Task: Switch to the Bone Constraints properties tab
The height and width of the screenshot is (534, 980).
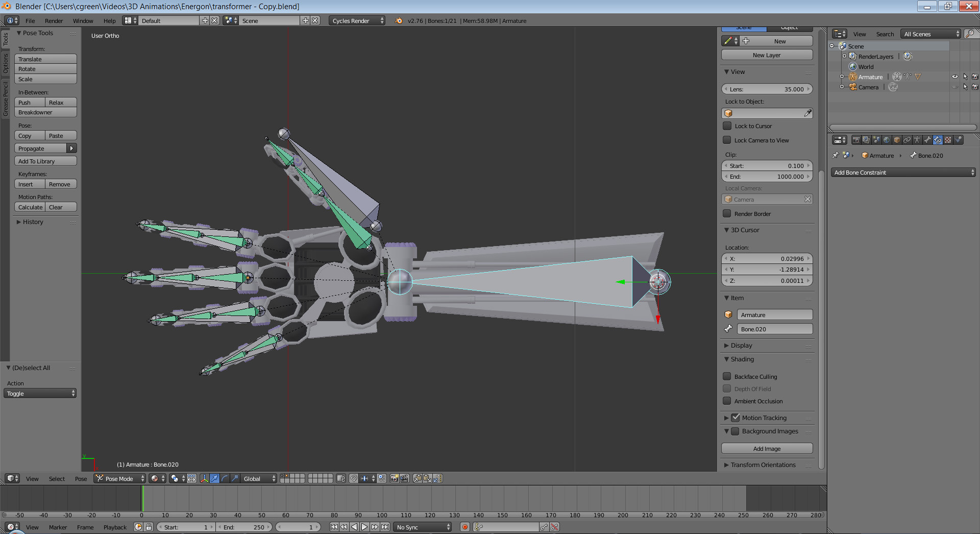Action: point(938,139)
